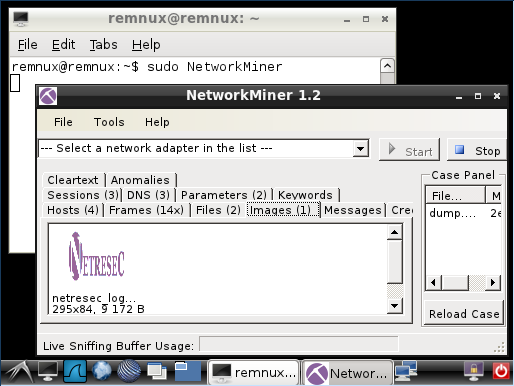Image resolution: width=514 pixels, height=386 pixels.
Task: Click the images list vertical scrollbar thumb
Action: coord(395,262)
